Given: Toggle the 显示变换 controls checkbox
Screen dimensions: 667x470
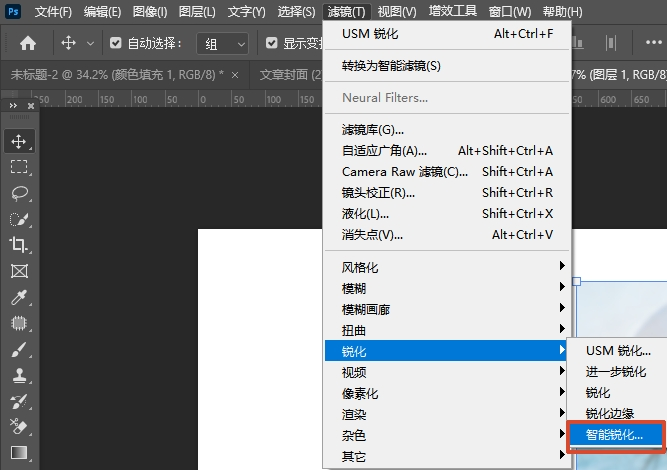Looking at the screenshot, I should click(271, 43).
